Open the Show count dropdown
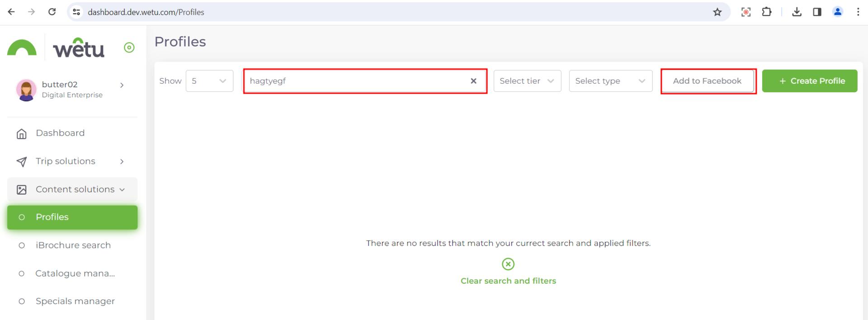 tap(209, 81)
